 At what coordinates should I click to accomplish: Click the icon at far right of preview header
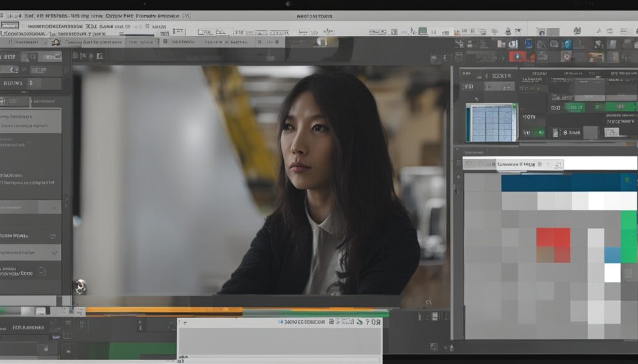click(444, 57)
